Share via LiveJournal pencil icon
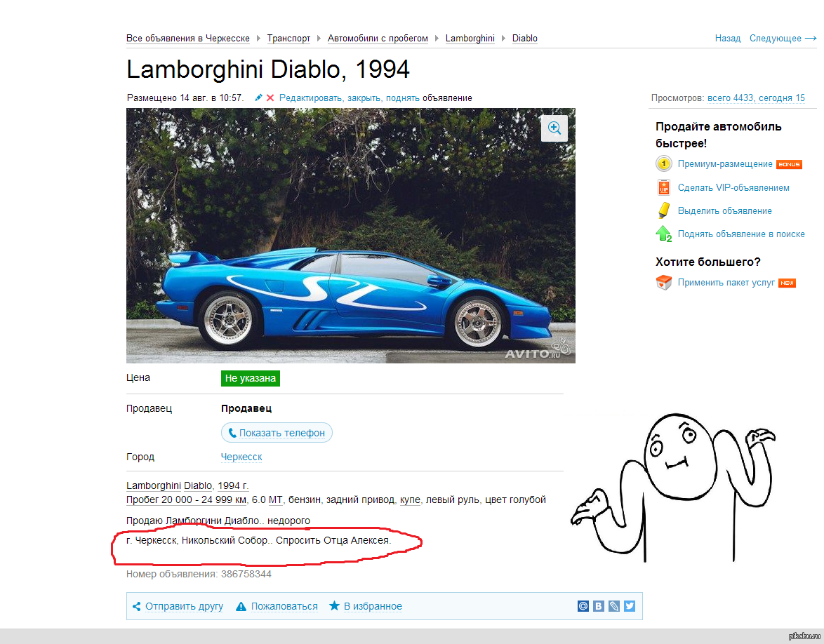 click(614, 606)
